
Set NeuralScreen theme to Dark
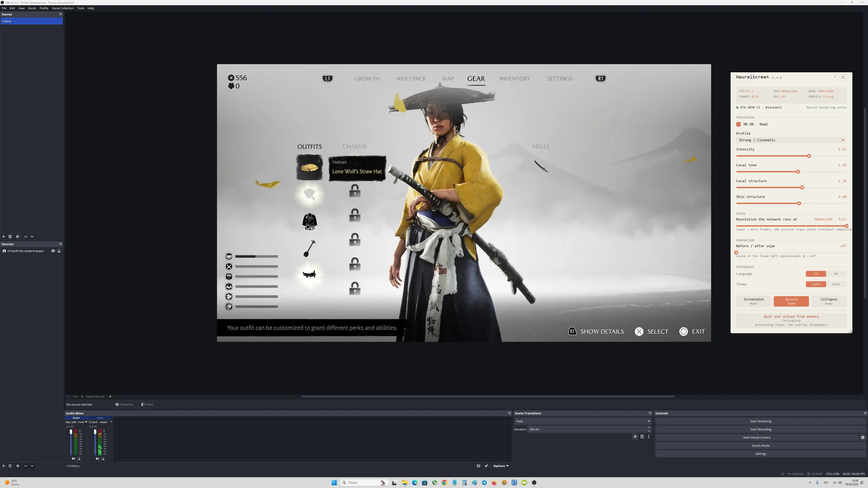tap(836, 284)
